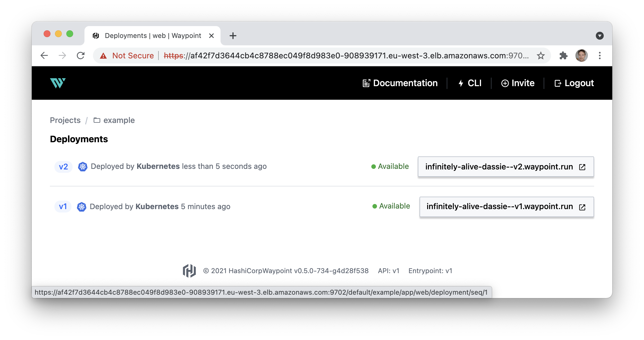Click the Kubernetes icon beside the v1 deployment

click(x=82, y=207)
